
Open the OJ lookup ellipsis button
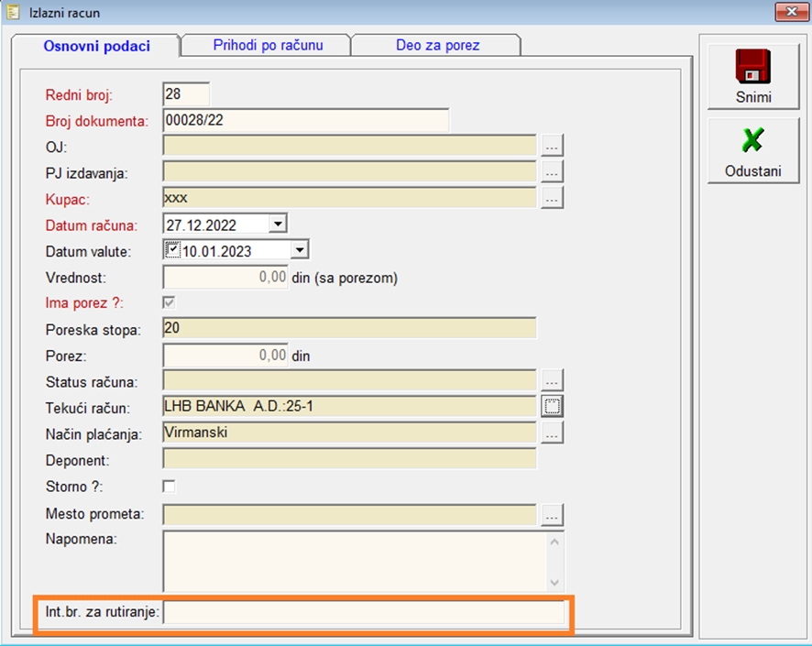tap(551, 146)
